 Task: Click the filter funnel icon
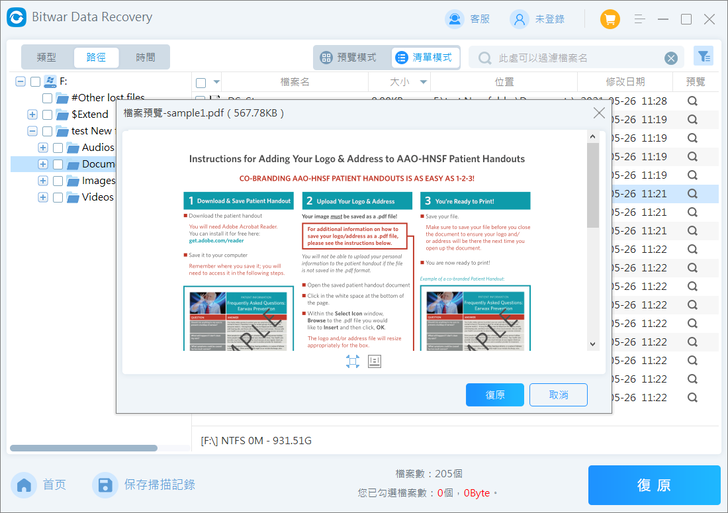coord(704,57)
